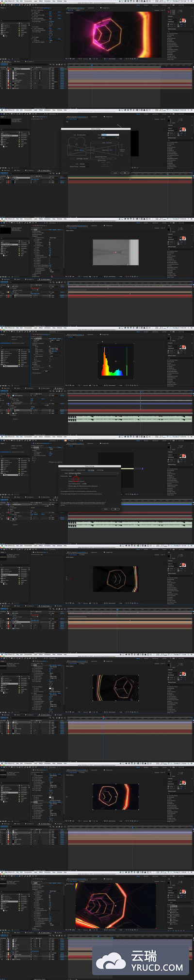Click the red fill color swatch in the Character panel
Screen dimensions: 194x980
tap(183, 20)
